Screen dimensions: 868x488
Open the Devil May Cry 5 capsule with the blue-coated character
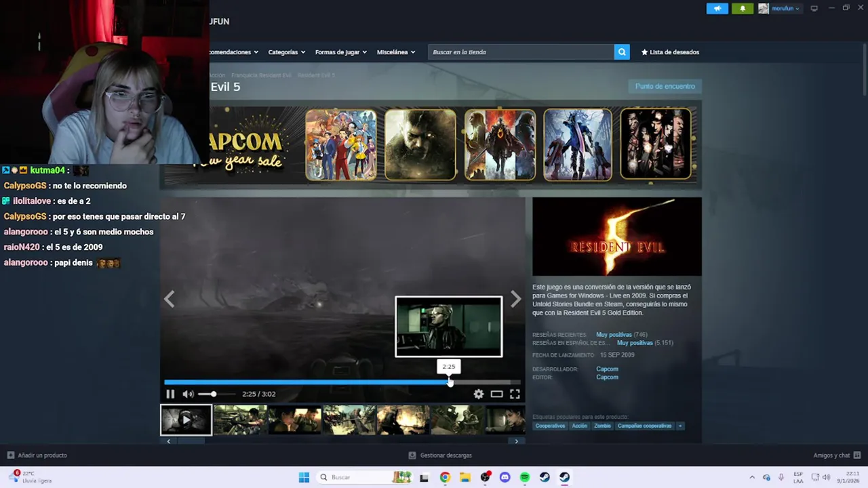click(x=577, y=145)
